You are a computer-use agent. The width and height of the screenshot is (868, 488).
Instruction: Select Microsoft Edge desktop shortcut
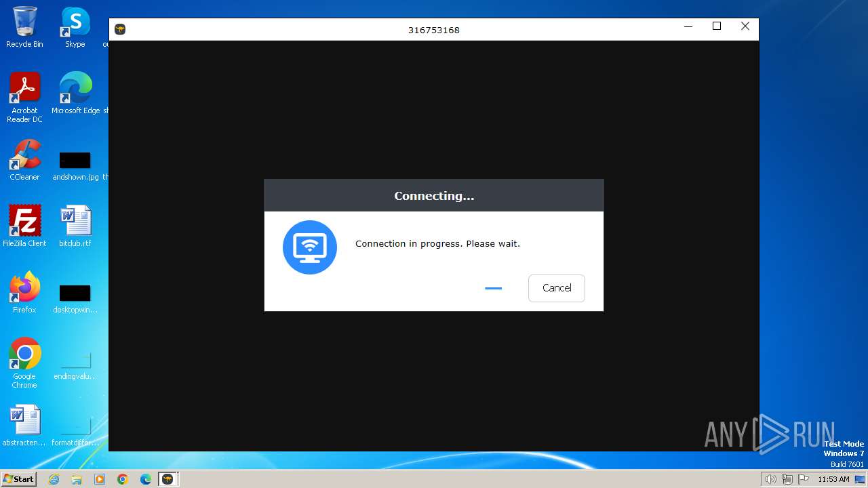75,94
